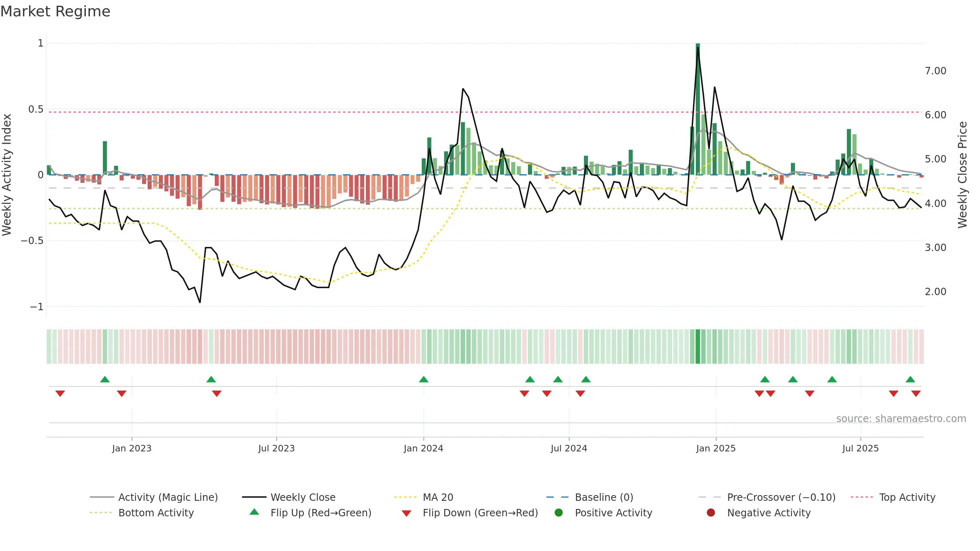Click the darkest green cell in heatmap strip
Image resolution: width=980 pixels, height=551 pixels.
tap(698, 347)
